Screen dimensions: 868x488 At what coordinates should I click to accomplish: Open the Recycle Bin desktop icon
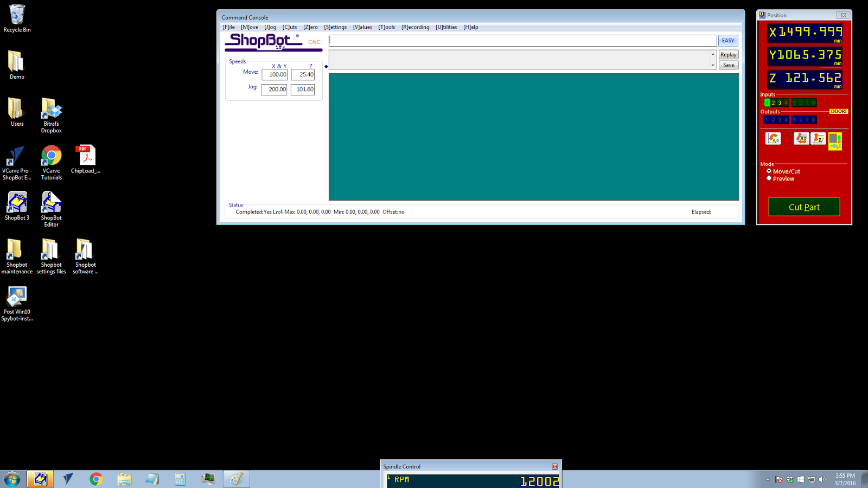[17, 18]
